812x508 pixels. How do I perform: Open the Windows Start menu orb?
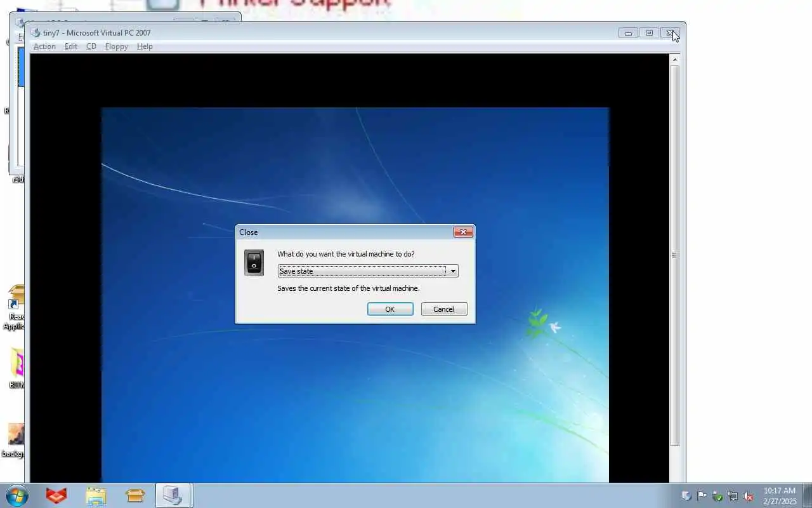click(16, 495)
